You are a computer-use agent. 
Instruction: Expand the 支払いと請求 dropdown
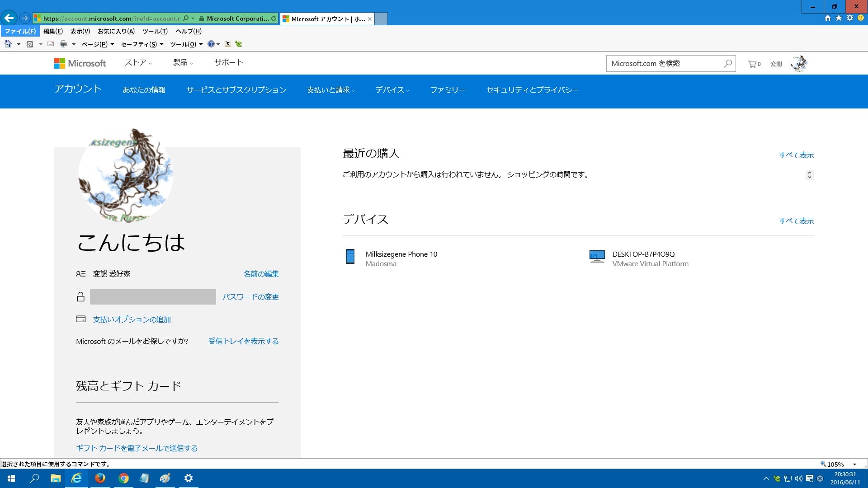click(331, 90)
